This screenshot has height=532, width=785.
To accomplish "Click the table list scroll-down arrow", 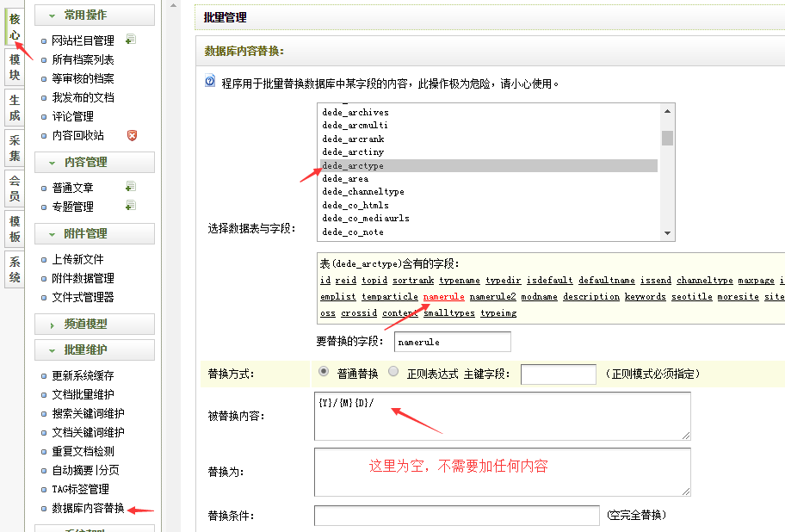I will click(667, 233).
